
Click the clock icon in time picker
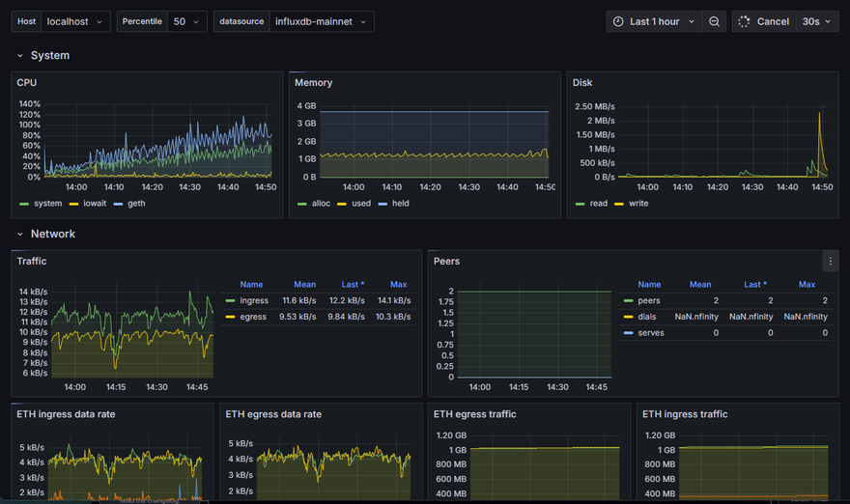point(617,21)
